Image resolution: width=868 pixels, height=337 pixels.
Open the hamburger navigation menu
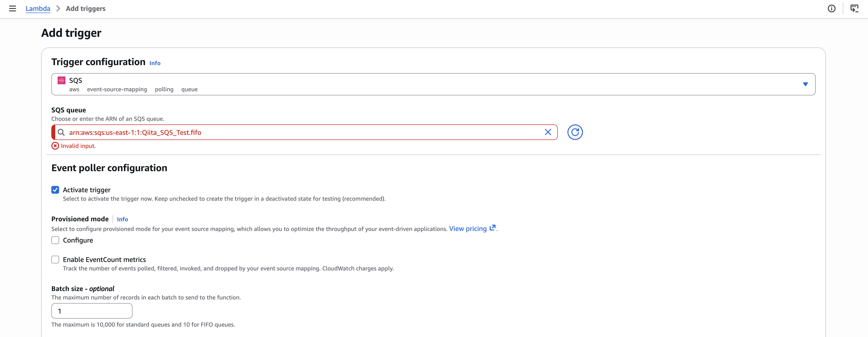pos(12,8)
